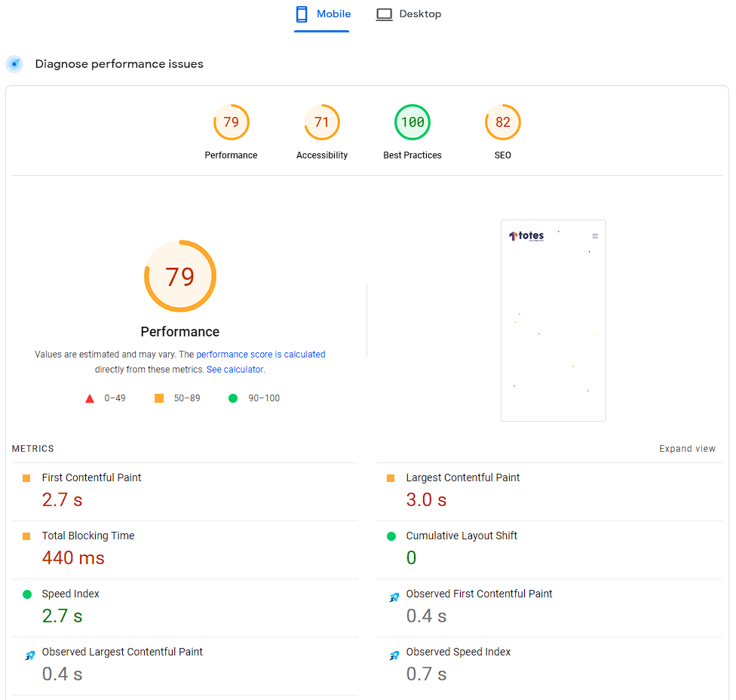Image resolution: width=736 pixels, height=700 pixels.
Task: Select the Performance score gauge 79
Action: [231, 122]
